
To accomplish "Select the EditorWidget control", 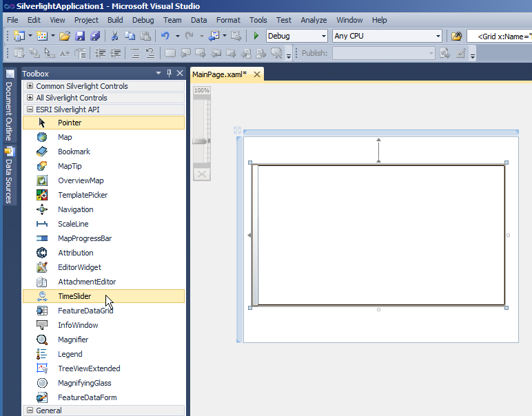I will click(104, 267).
